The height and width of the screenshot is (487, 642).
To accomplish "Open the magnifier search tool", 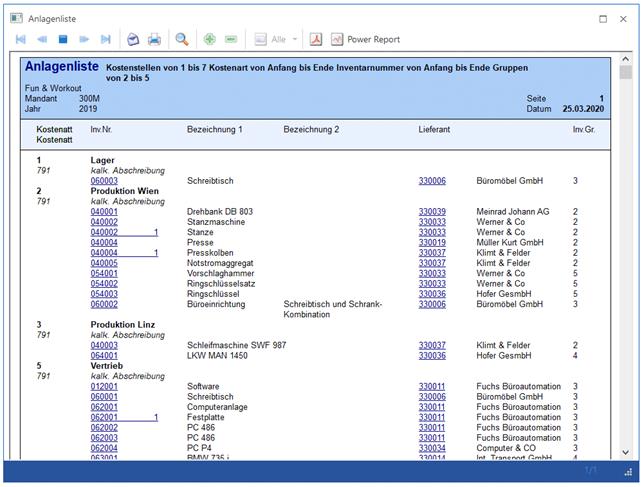I will 182,39.
